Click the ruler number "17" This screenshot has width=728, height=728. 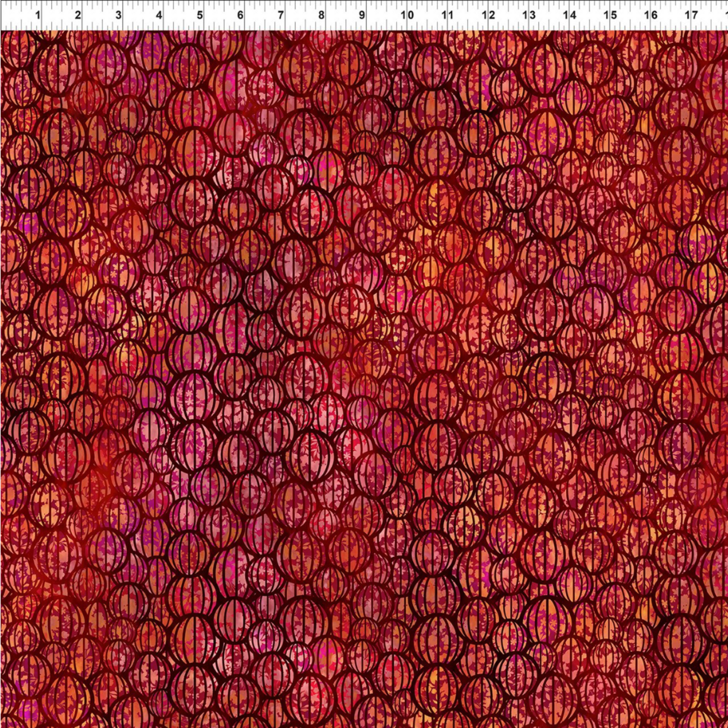[x=691, y=15]
